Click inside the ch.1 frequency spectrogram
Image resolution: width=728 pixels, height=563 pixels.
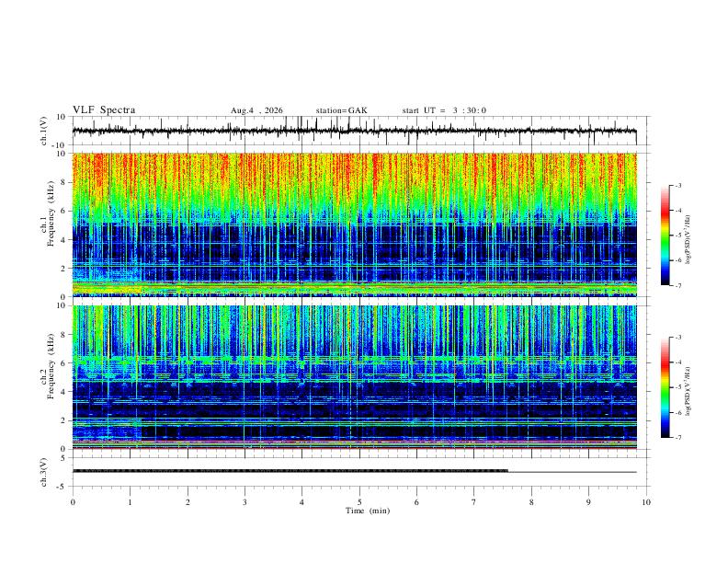(x=355, y=224)
